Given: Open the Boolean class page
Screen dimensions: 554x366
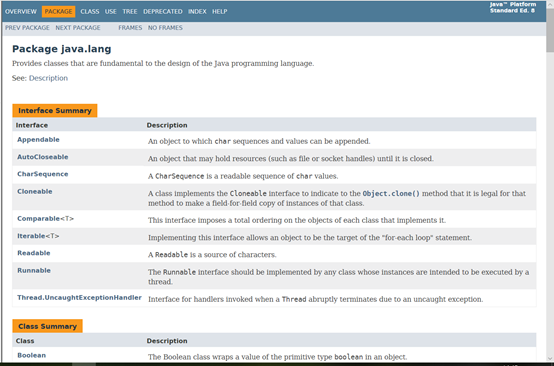Looking at the screenshot, I should tap(31, 355).
